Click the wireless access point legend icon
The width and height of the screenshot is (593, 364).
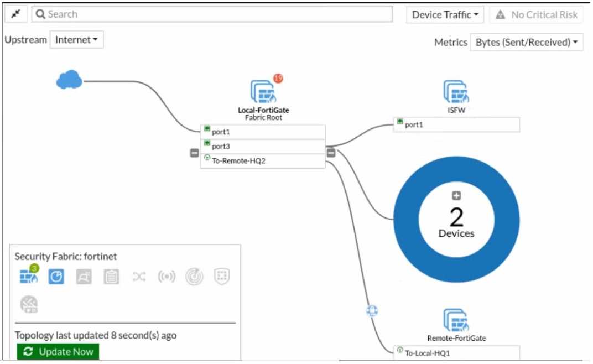tap(167, 277)
